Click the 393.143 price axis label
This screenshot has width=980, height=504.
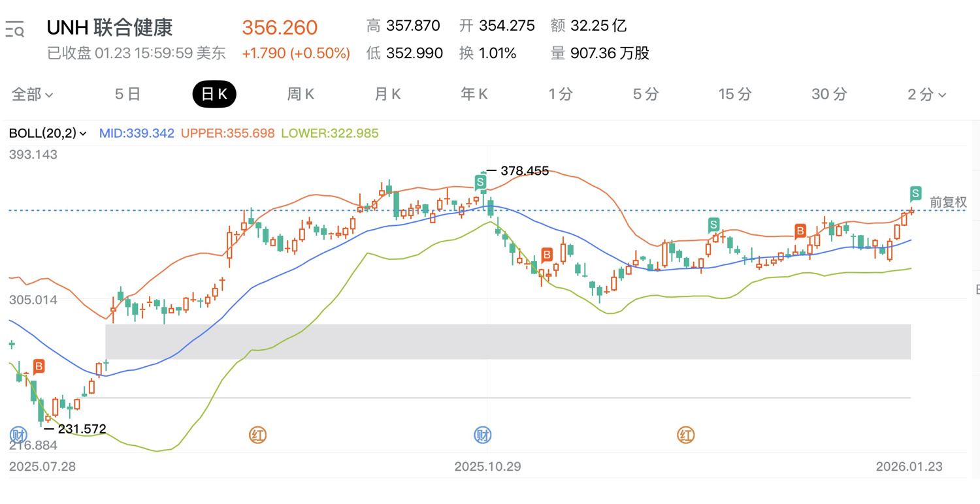pyautogui.click(x=33, y=155)
